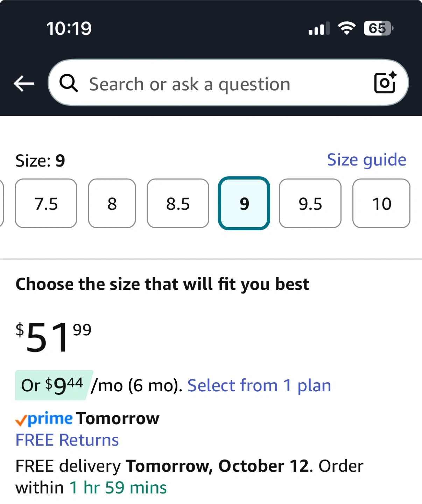
Task: Tap the FREE Returns link
Action: (x=67, y=440)
